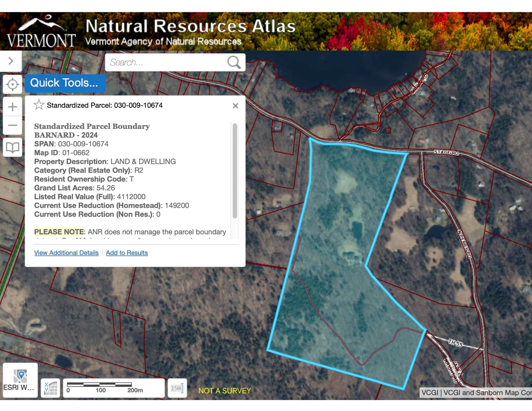This screenshot has height=411, width=532.
Task: Click the Vermont logo in header
Action: click(x=41, y=32)
